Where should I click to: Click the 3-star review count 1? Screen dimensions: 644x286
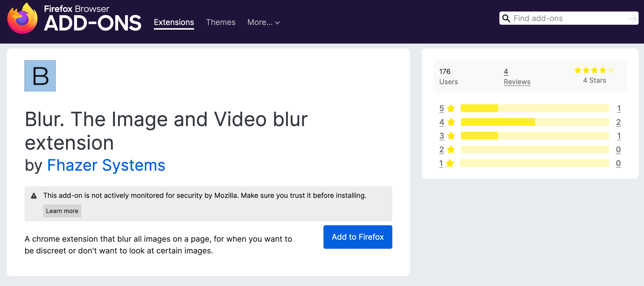pos(619,136)
